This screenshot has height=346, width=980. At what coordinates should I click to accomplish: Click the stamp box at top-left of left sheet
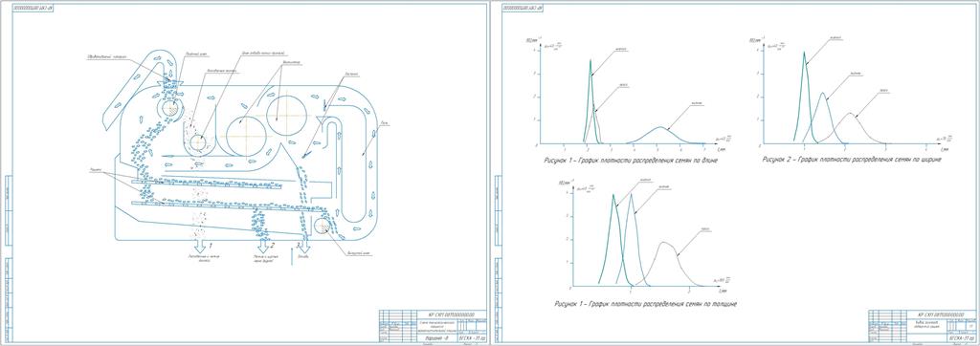33,8
